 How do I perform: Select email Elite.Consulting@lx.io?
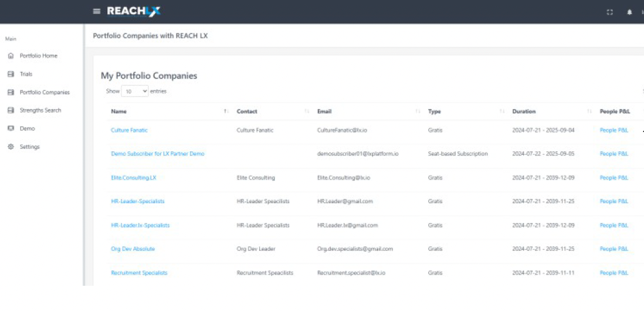[344, 178]
